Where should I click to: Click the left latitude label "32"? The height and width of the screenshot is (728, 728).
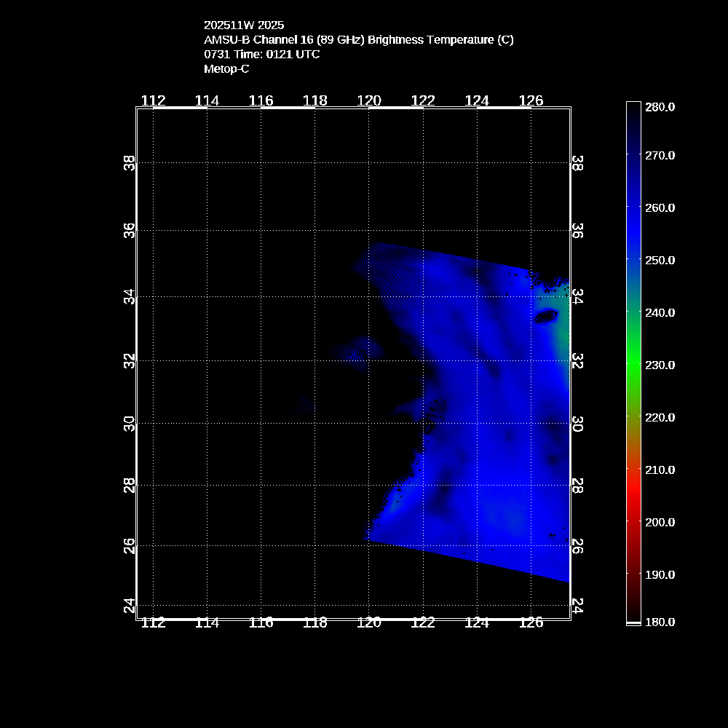pyautogui.click(x=130, y=361)
